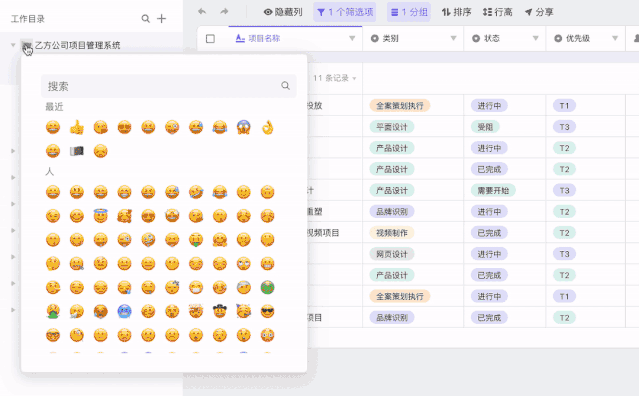
Task: Open the 优先级 column dropdown arrow
Action: coord(615,38)
